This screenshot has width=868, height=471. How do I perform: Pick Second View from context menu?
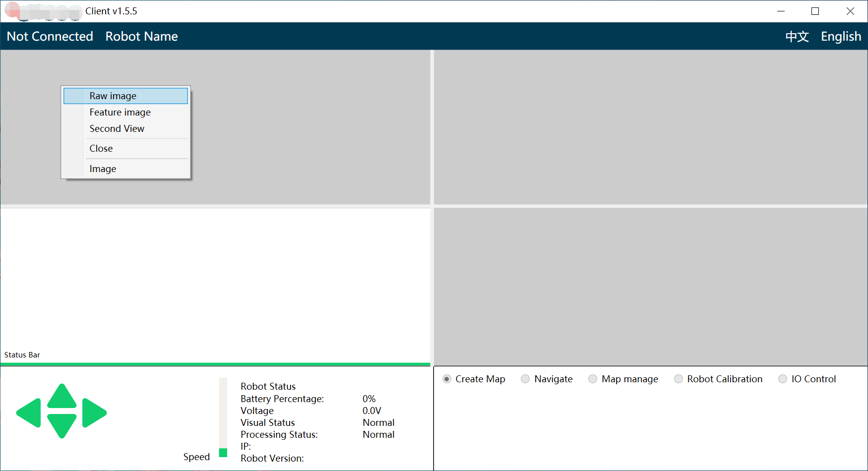coord(117,129)
